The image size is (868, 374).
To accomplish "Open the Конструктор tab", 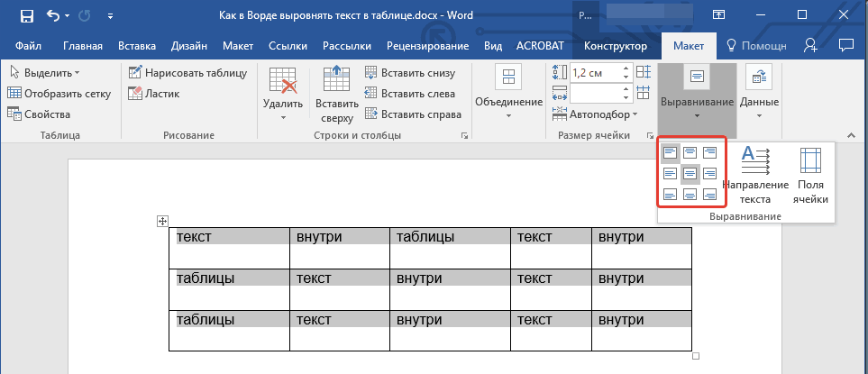I will [x=616, y=46].
